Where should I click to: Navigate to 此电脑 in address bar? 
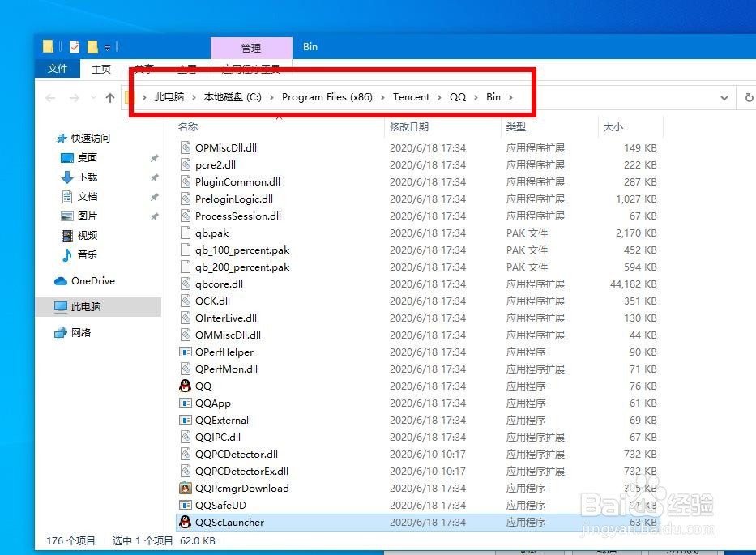point(169,97)
